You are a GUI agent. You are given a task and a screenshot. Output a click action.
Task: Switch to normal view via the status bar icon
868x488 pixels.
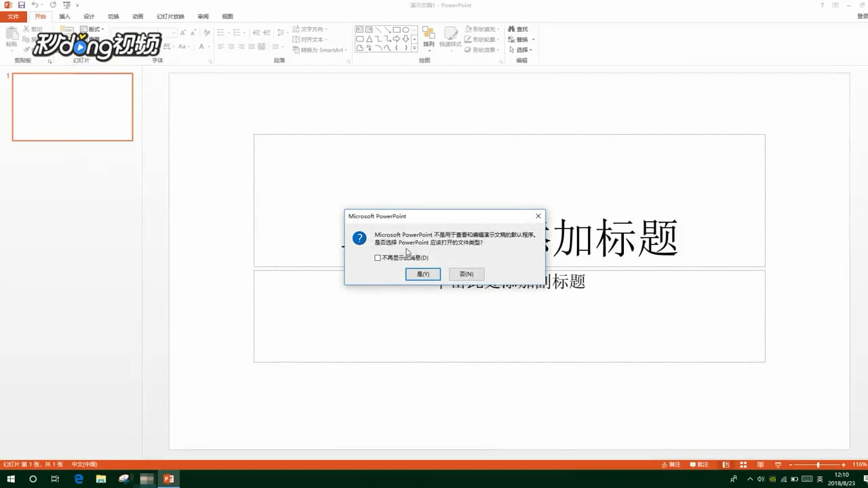pos(726,465)
